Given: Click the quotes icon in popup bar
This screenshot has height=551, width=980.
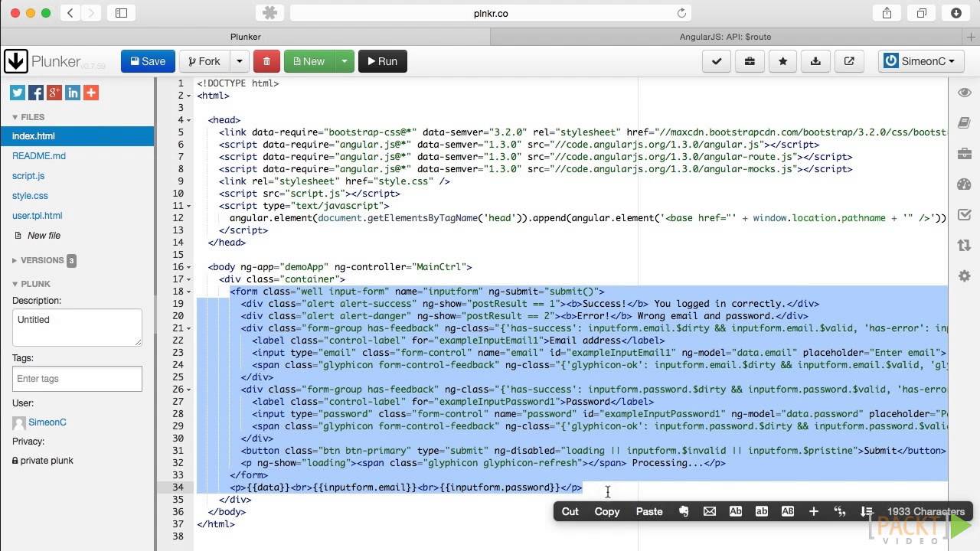Looking at the screenshot, I should pos(840,511).
